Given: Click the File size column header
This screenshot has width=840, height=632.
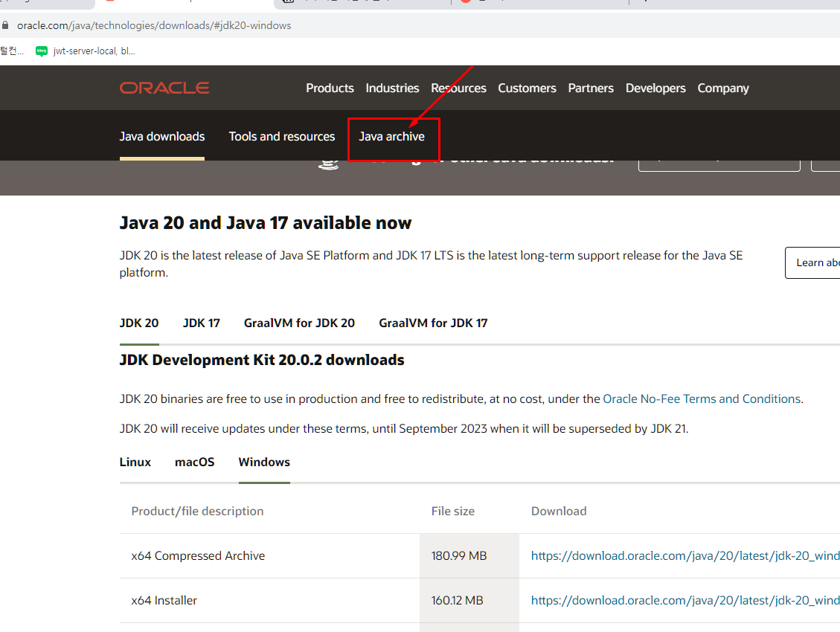Looking at the screenshot, I should pyautogui.click(x=452, y=511).
